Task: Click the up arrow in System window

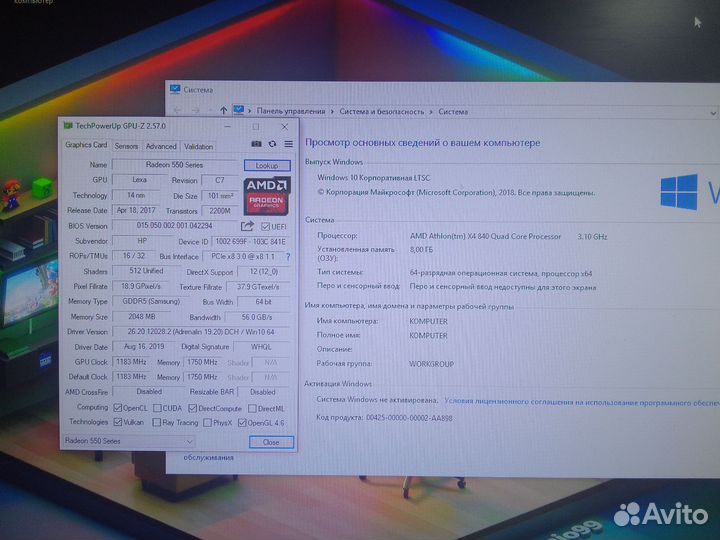Action: (x=223, y=110)
